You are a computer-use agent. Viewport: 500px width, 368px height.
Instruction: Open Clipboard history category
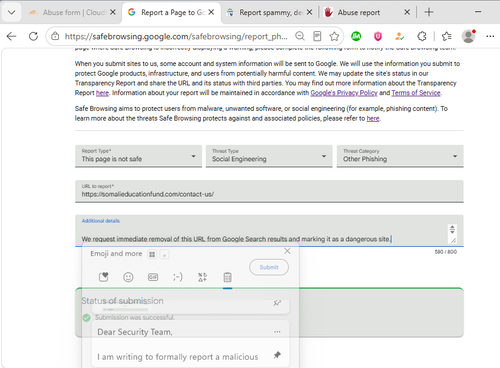(227, 277)
